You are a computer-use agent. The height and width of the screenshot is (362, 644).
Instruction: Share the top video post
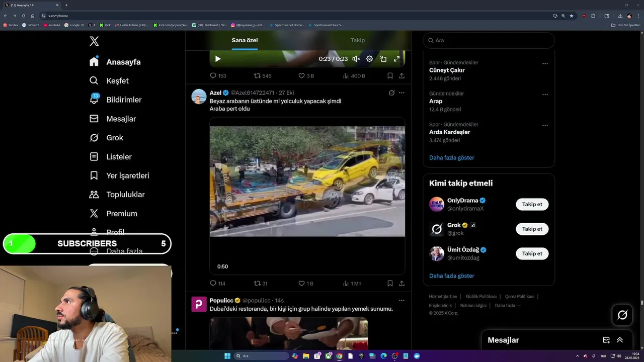click(401, 76)
